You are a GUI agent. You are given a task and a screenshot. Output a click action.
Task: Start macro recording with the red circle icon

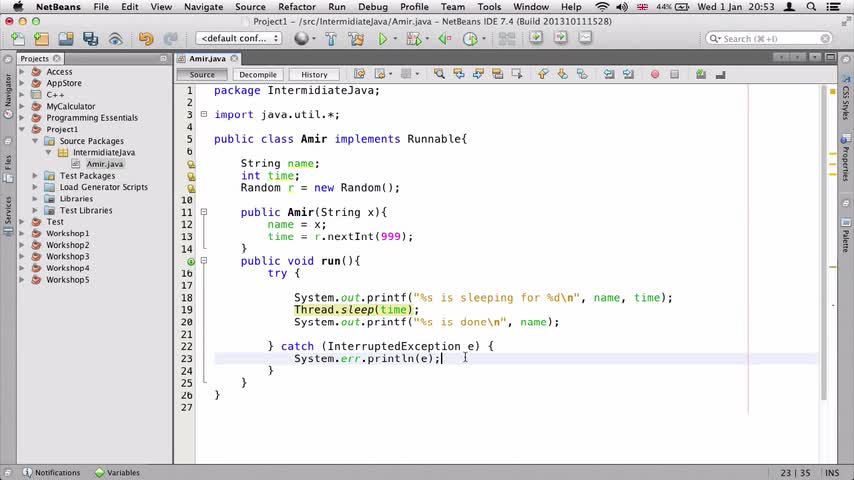655,74
